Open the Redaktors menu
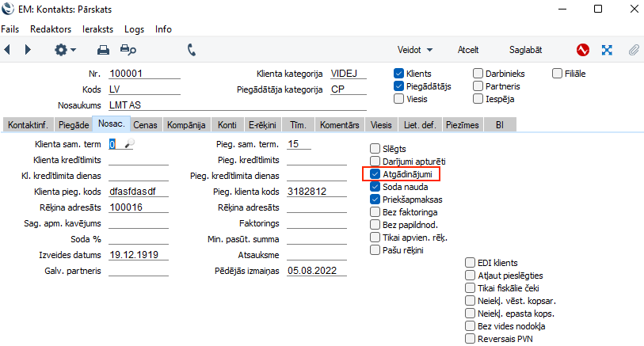This screenshot has height=346, width=644. click(x=50, y=29)
